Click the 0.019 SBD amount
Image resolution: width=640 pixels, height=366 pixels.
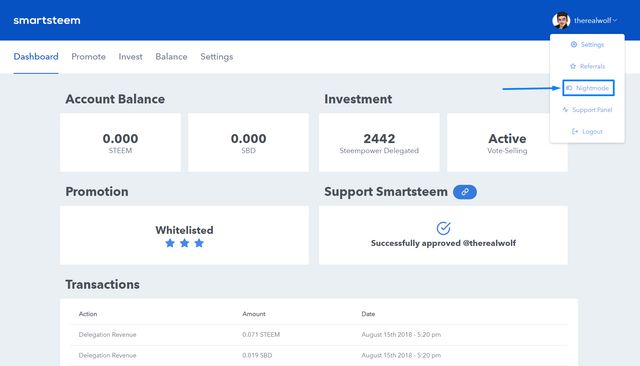257,355
